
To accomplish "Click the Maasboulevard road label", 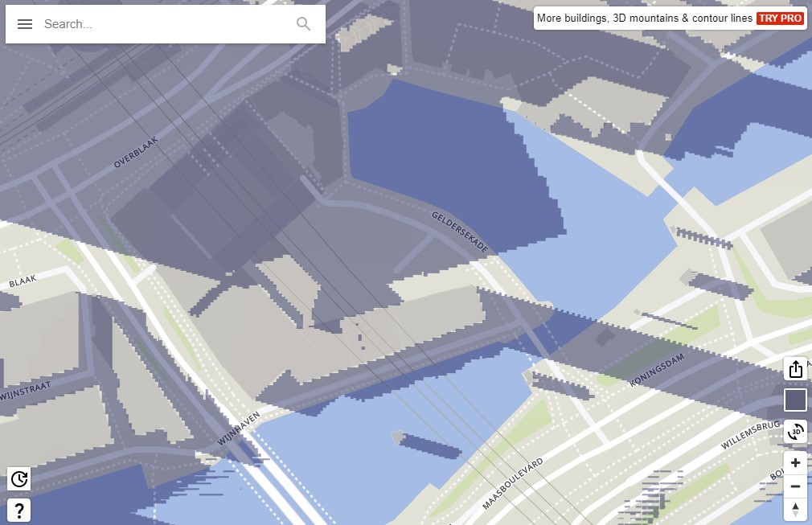I will click(513, 483).
